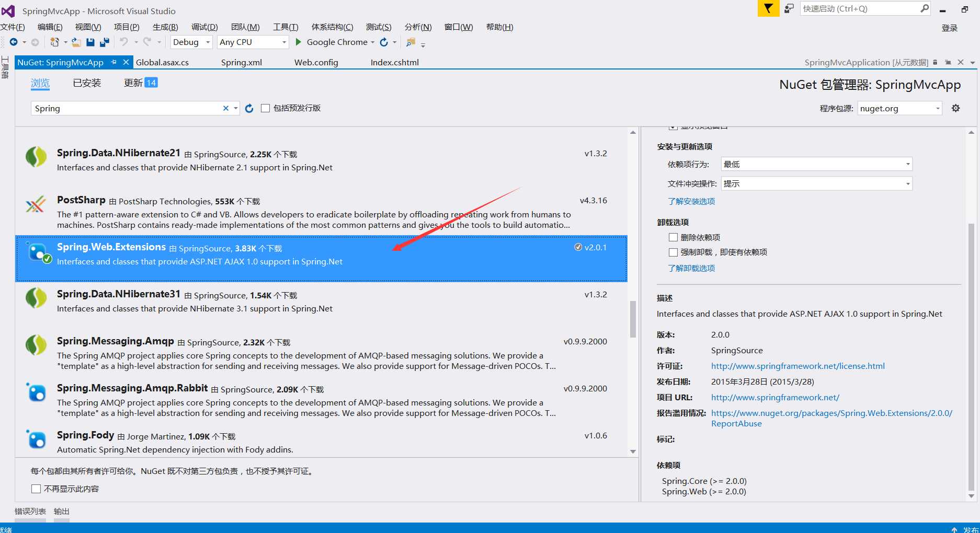Open the document tabs list dropdown
Screen dimensions: 980x533
tap(972, 62)
